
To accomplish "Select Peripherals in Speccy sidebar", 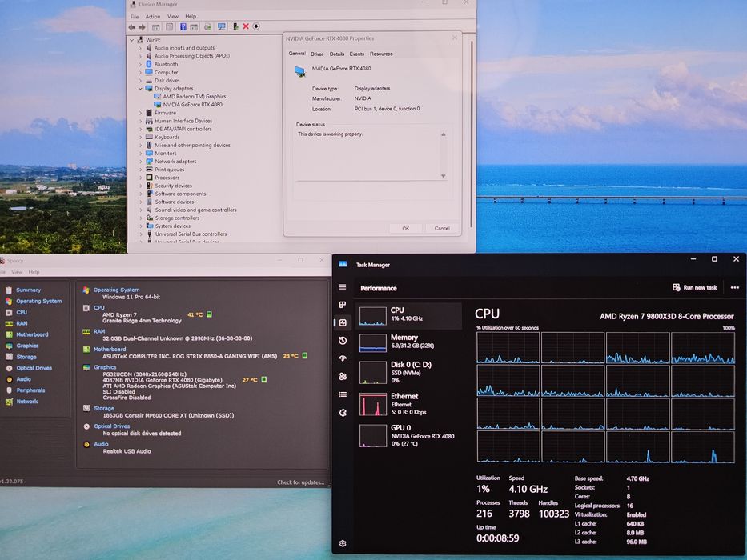I will pos(30,390).
